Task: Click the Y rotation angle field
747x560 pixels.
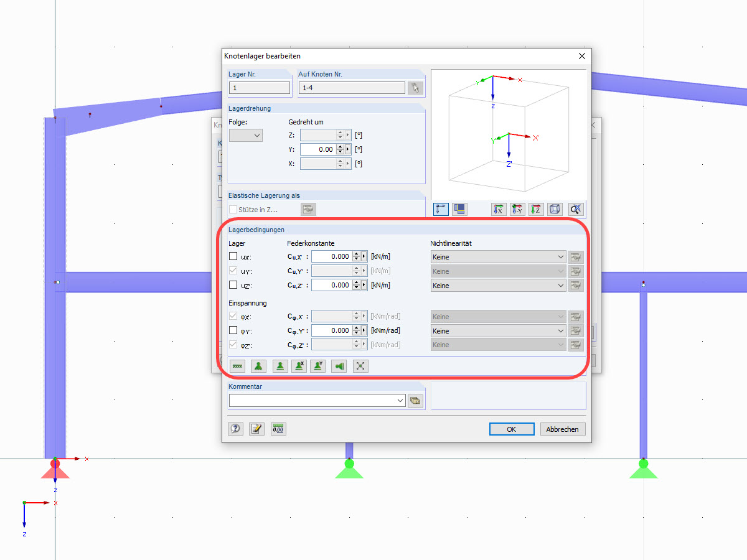Action: [318, 149]
